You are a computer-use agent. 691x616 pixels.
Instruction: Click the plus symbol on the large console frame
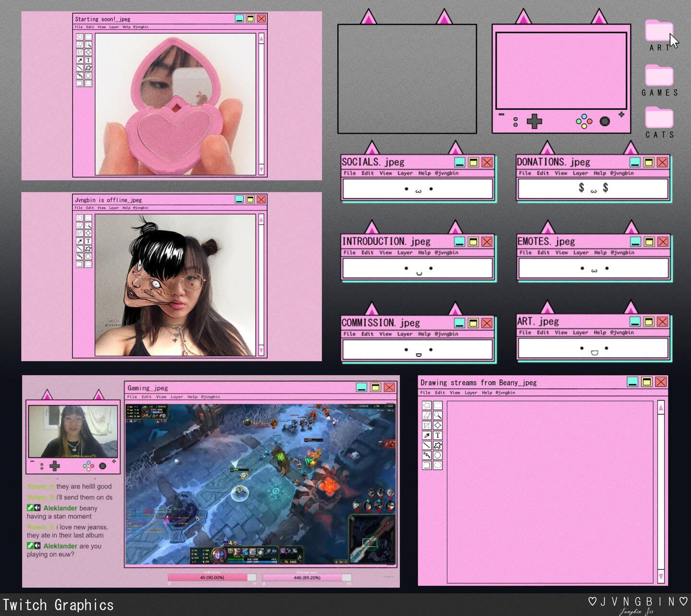621,115
